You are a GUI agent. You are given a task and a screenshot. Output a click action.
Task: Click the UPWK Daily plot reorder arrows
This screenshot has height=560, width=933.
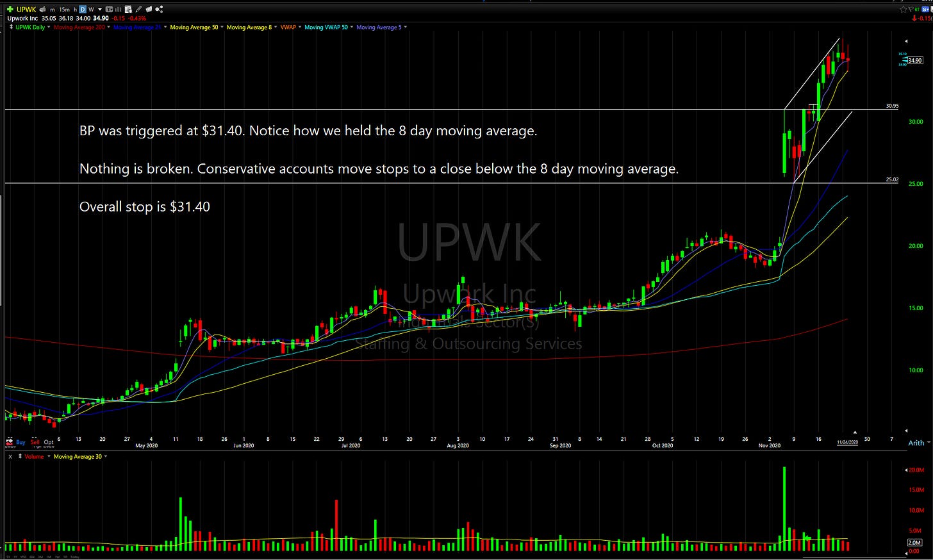(x=11, y=27)
